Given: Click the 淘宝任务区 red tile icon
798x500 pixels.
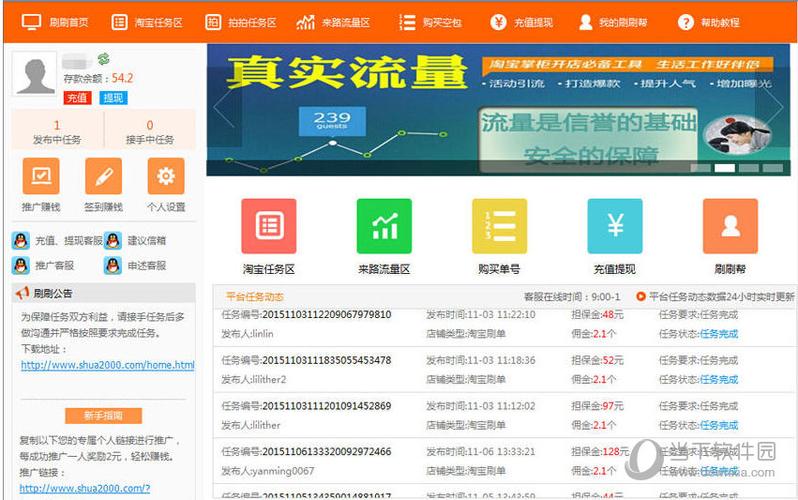Looking at the screenshot, I should 269,226.
